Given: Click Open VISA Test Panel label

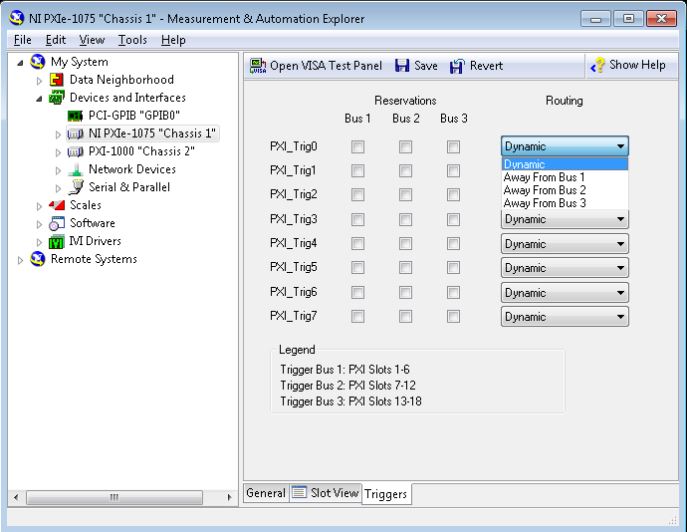Looking at the screenshot, I should coord(326,66).
